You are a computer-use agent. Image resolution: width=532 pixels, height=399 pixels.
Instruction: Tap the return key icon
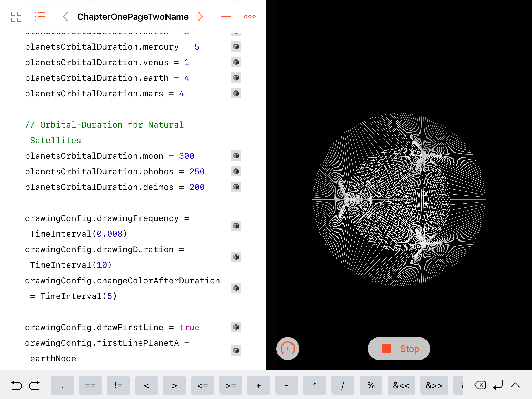pos(498,385)
